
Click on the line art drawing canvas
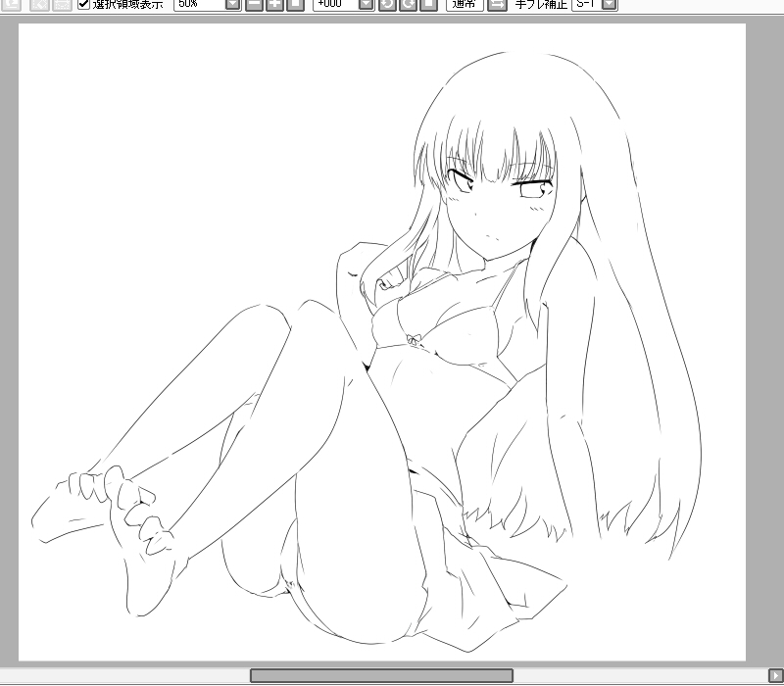point(382,342)
